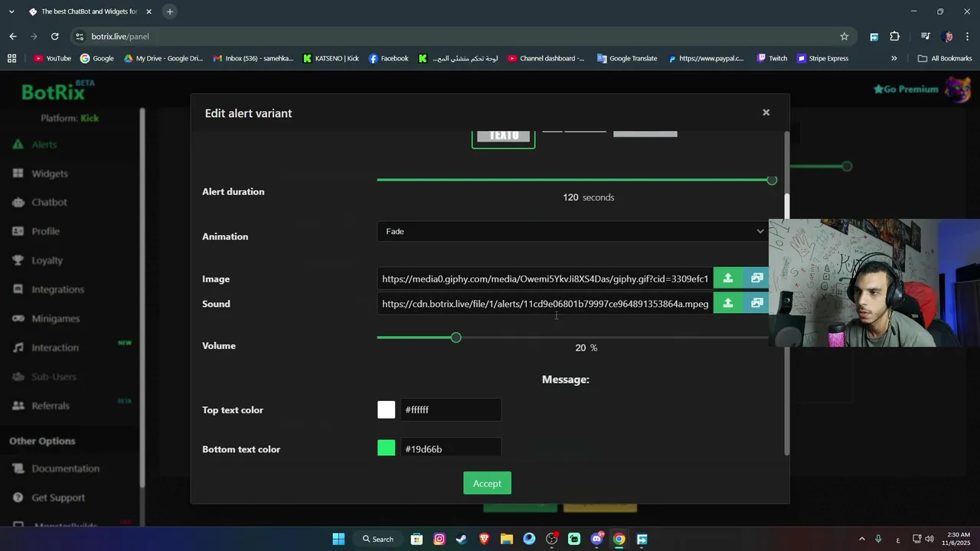Open the Windows Start menu

point(338,539)
